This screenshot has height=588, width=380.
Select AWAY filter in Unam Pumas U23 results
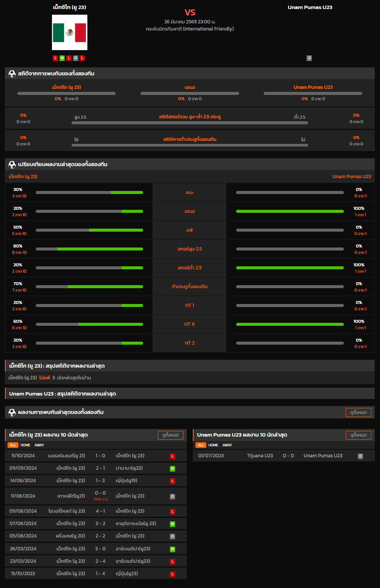(227, 445)
